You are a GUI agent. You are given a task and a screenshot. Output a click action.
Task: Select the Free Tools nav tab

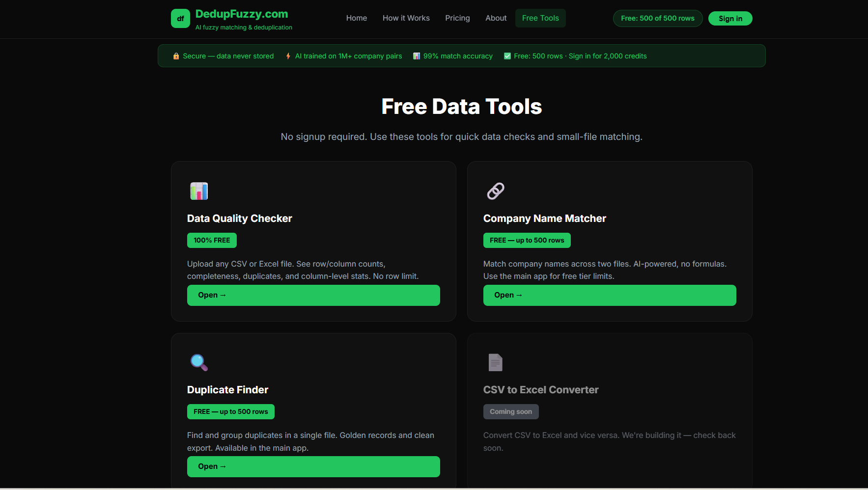tap(540, 18)
